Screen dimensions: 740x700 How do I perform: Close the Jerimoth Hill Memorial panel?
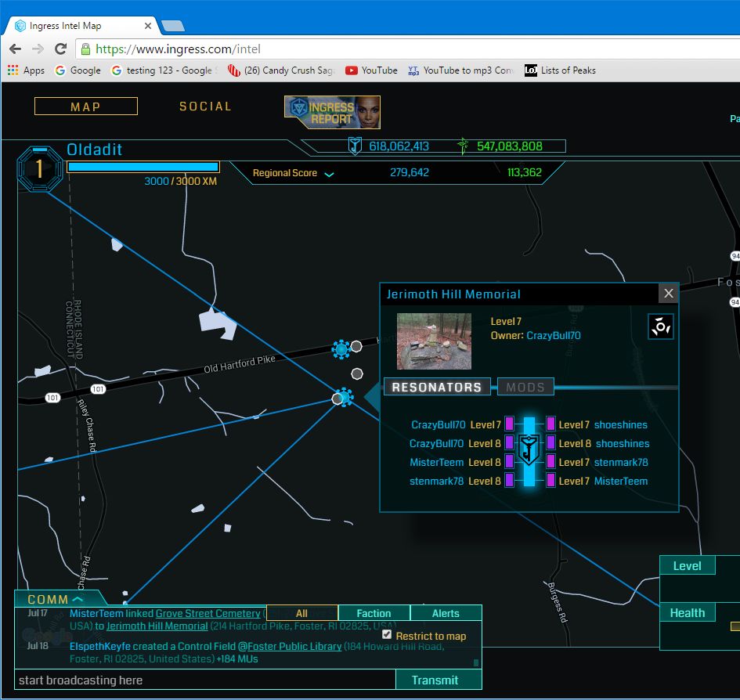[668, 294]
